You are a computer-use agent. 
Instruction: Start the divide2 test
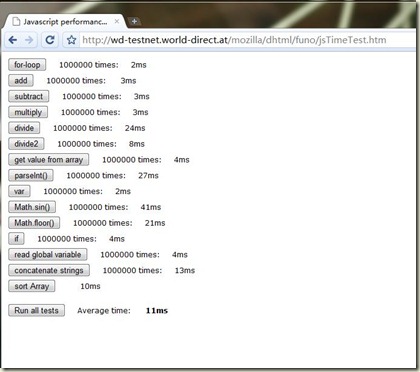click(x=26, y=144)
